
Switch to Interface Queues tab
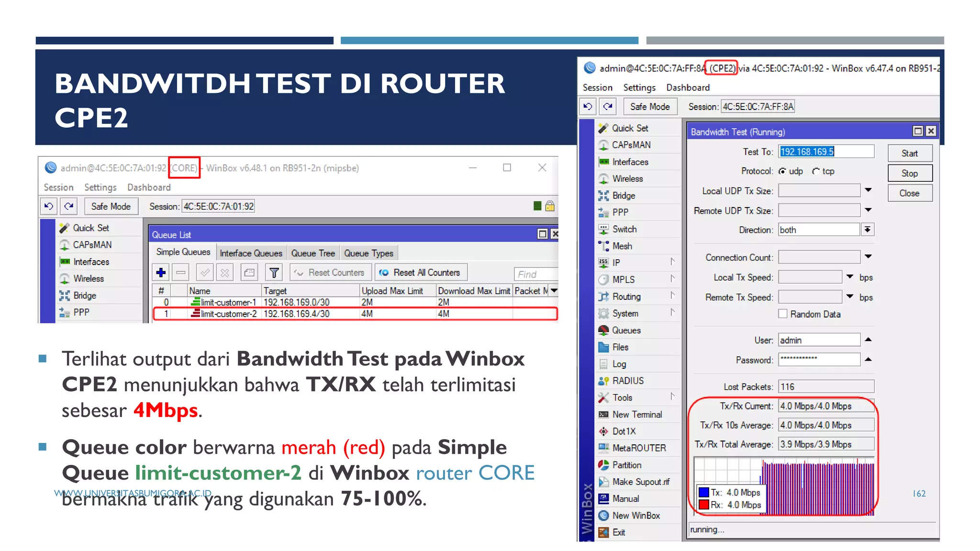[251, 253]
